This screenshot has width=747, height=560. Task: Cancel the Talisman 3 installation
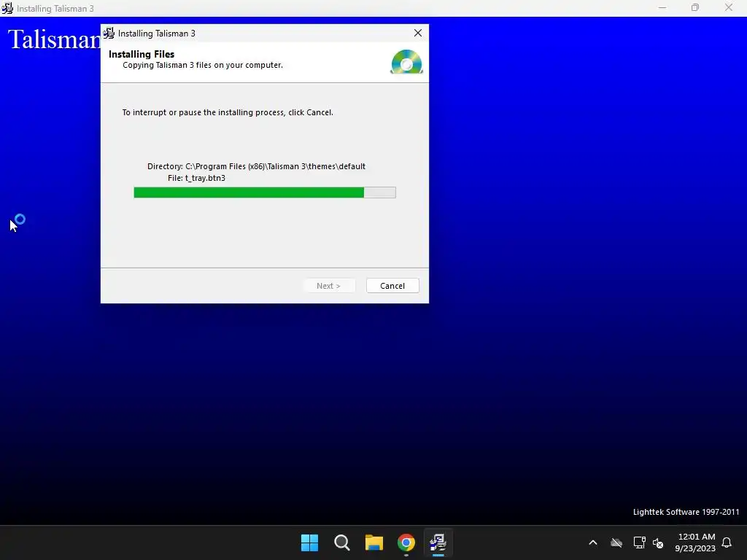392,286
